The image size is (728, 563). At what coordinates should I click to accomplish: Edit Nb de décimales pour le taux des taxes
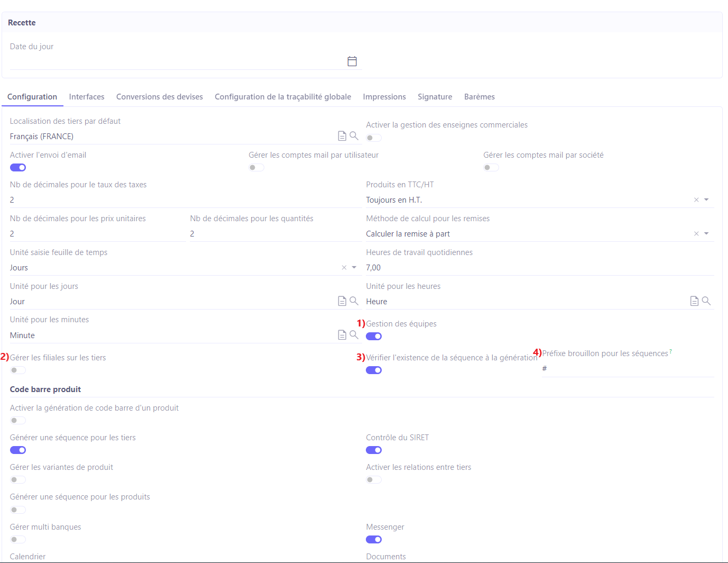coord(186,200)
